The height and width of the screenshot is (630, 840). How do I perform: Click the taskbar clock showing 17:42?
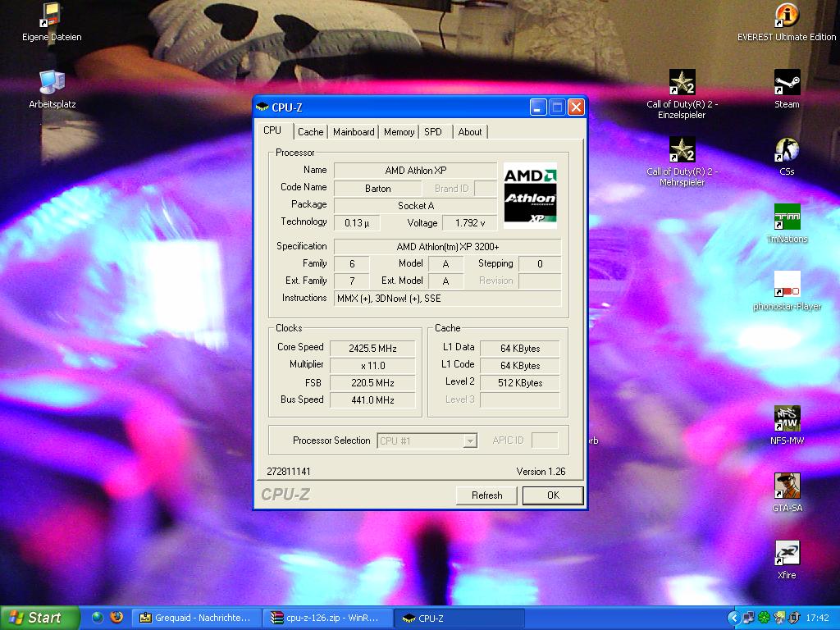tap(818, 618)
